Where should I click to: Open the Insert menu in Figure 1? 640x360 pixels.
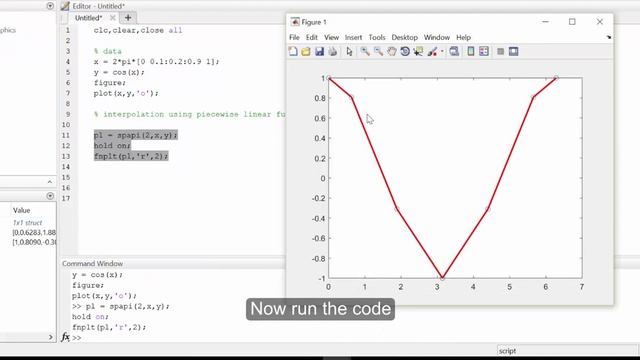[x=353, y=38]
